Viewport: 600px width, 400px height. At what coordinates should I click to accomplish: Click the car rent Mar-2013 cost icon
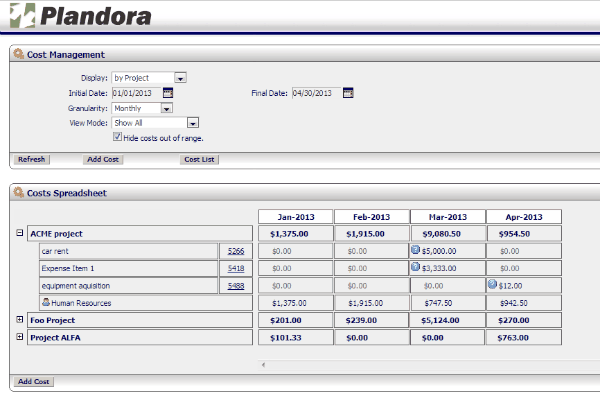click(x=415, y=250)
